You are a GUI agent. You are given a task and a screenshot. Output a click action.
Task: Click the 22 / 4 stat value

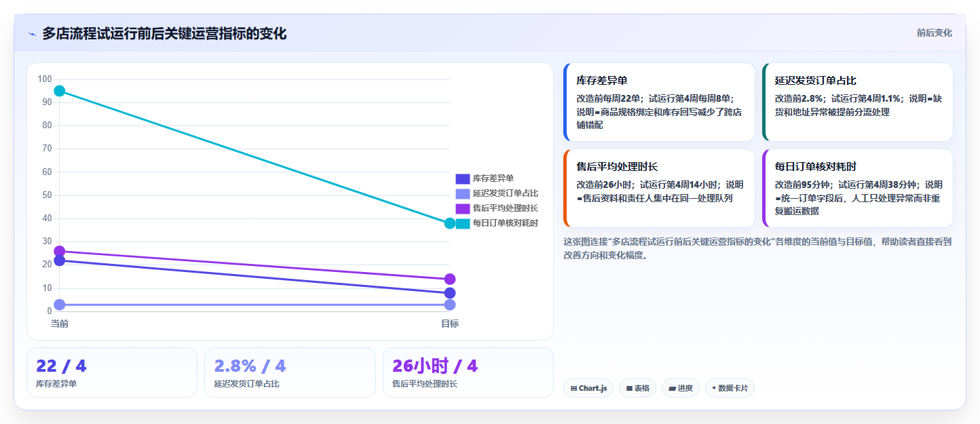pos(61,366)
